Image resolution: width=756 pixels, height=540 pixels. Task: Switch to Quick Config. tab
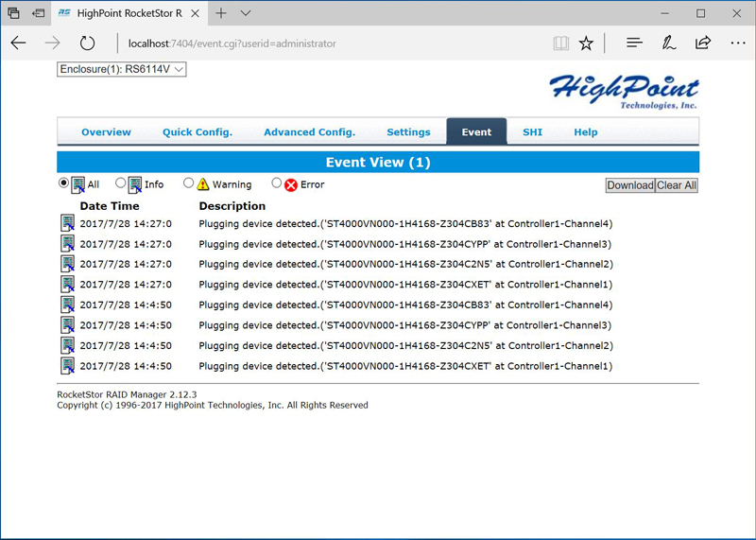coord(198,132)
